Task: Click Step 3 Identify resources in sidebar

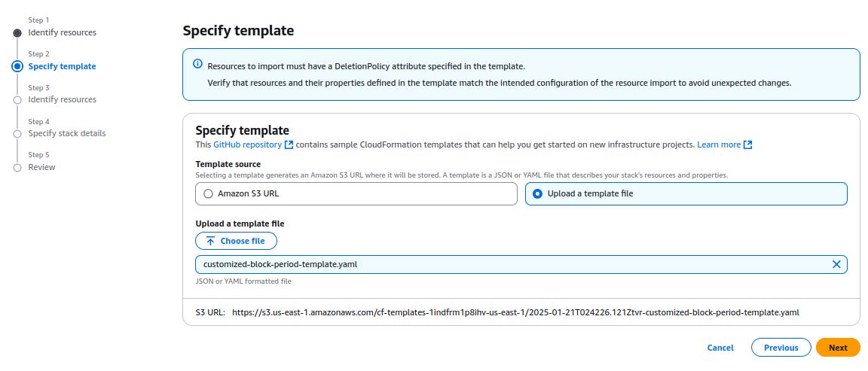Action: pos(62,99)
